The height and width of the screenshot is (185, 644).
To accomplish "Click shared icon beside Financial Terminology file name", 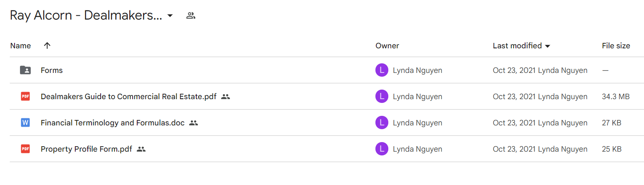I will click(193, 123).
